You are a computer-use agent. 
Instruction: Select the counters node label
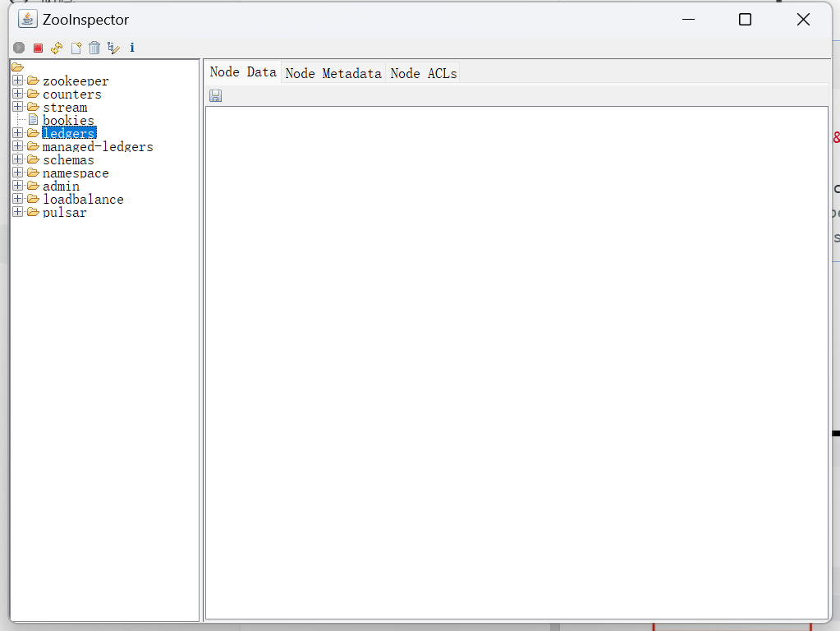pyautogui.click(x=71, y=94)
